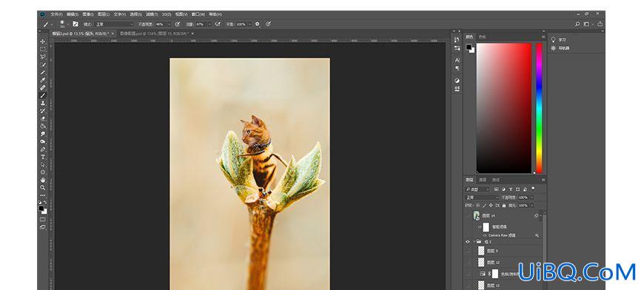Expand the brush opacity slider arrow
This screenshot has height=290, width=644.
click(170, 24)
